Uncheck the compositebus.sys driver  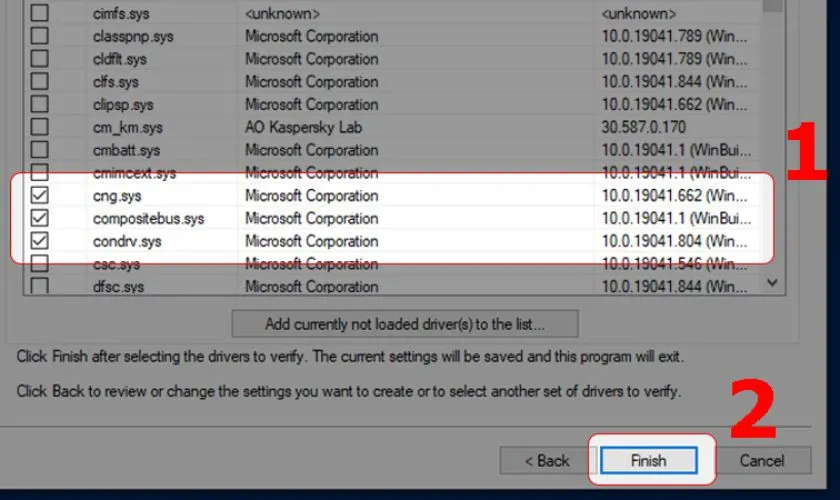coord(40,219)
